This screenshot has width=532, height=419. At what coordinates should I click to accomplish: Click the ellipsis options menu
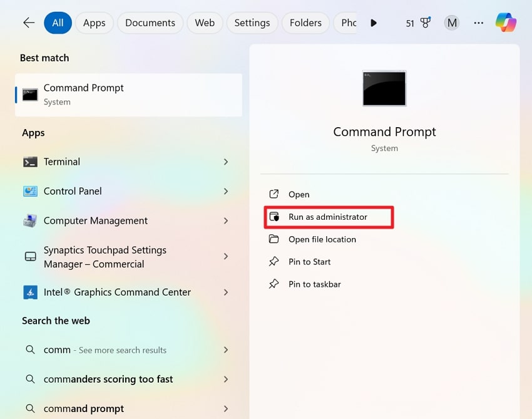[x=478, y=23]
